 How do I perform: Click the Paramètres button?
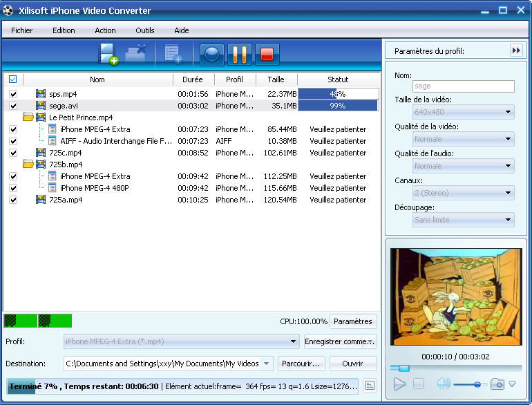353,321
